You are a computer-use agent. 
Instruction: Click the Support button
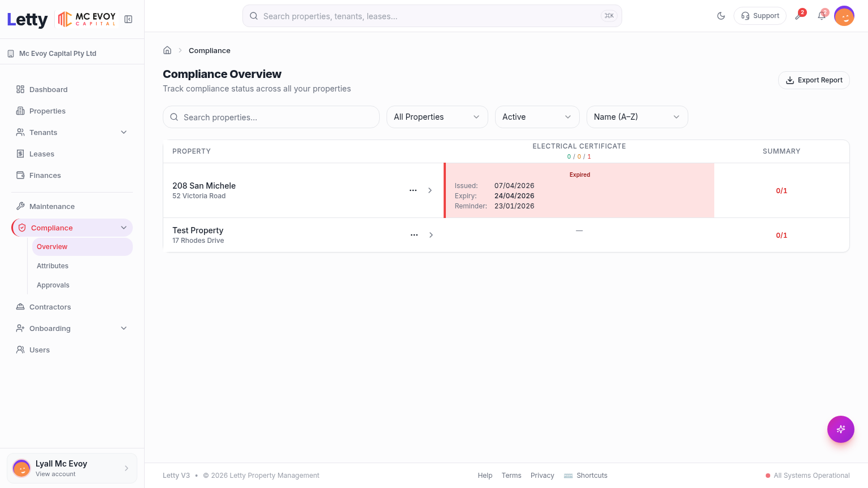pos(760,16)
